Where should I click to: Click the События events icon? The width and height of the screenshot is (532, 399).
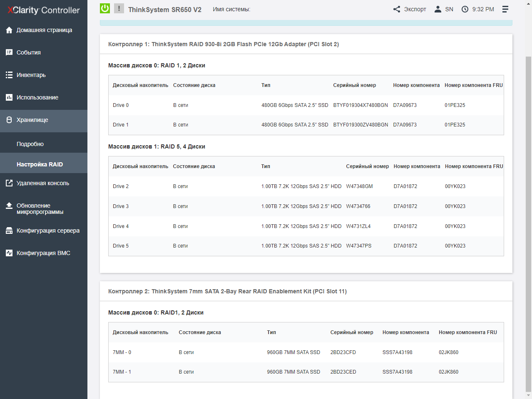9,52
